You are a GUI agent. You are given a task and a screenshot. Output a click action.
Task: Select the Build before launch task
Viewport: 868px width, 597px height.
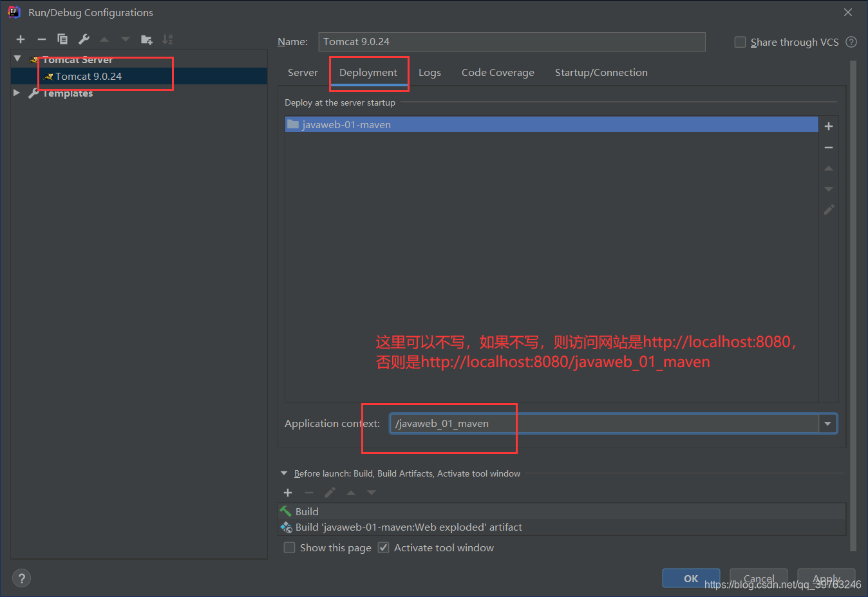tap(562, 511)
